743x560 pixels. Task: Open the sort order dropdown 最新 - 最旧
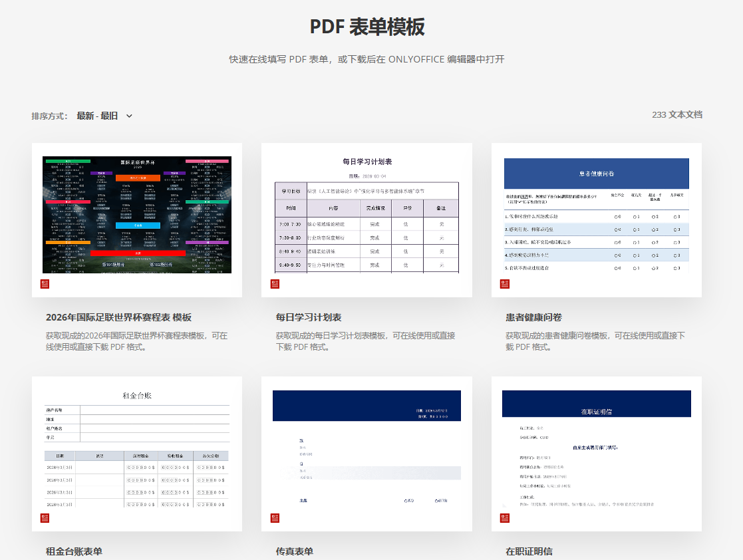[x=104, y=116]
